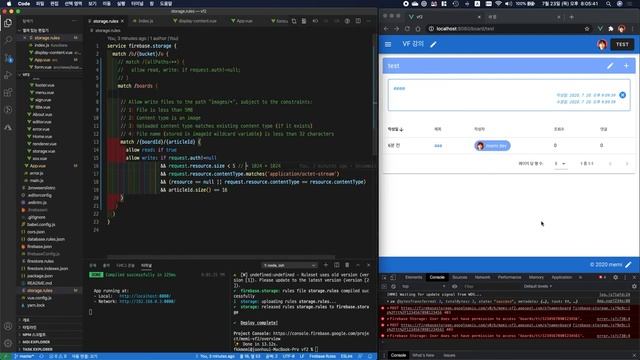Open package.json in the file tree
640x360 pixels.
click(40, 276)
